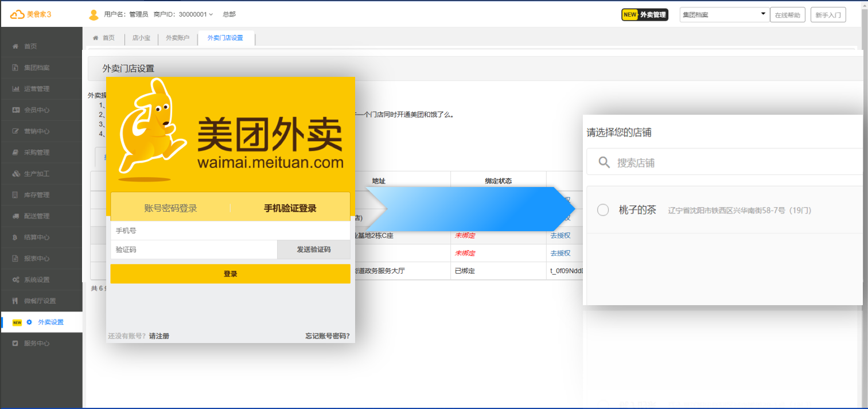The width and height of the screenshot is (868, 409).
Task: Click the search magnifier icon in 搜索店铺
Action: coord(604,162)
